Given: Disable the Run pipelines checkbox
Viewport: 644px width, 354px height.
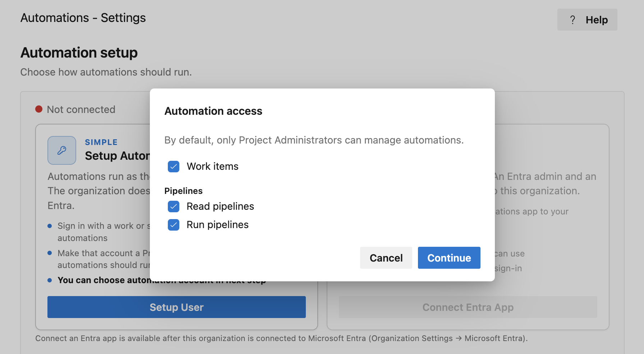Looking at the screenshot, I should point(174,225).
